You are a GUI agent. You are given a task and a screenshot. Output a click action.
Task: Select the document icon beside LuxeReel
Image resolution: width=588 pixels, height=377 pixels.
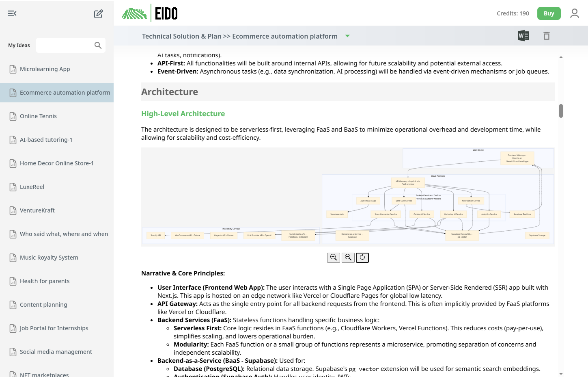click(x=12, y=186)
